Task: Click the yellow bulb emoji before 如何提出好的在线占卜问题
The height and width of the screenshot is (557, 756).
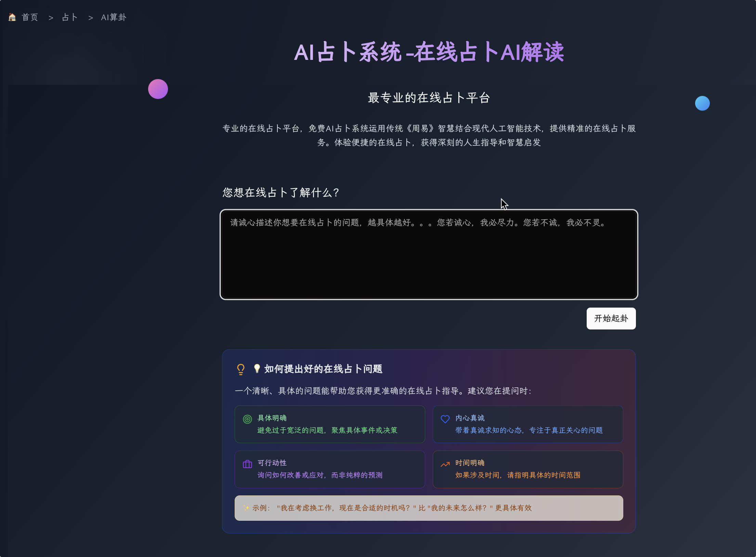Action: (x=257, y=368)
